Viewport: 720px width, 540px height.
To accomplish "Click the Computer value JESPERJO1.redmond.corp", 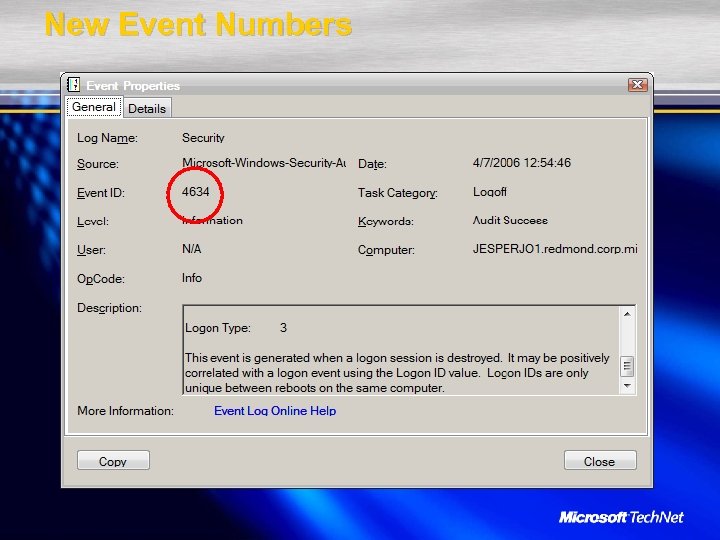I will click(555, 249).
